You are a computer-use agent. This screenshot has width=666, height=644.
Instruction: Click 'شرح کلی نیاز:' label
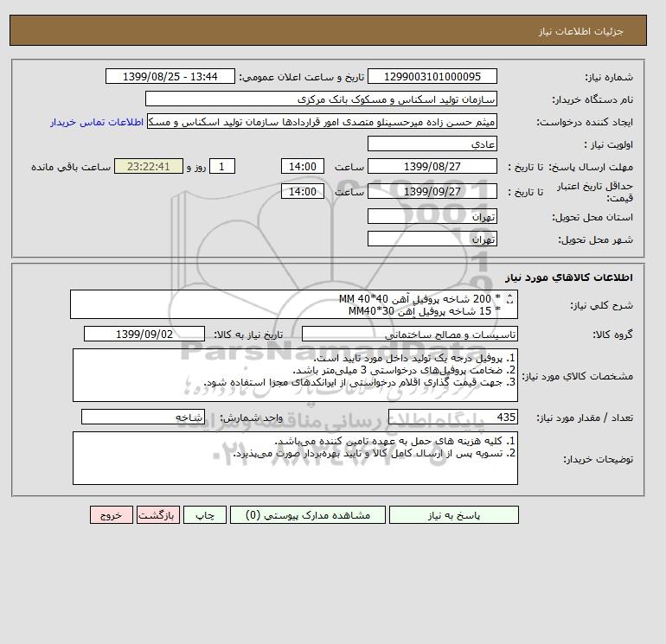(601, 305)
